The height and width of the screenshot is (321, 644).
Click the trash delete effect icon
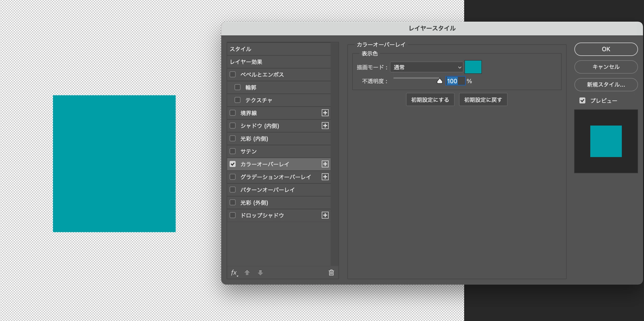coord(331,273)
